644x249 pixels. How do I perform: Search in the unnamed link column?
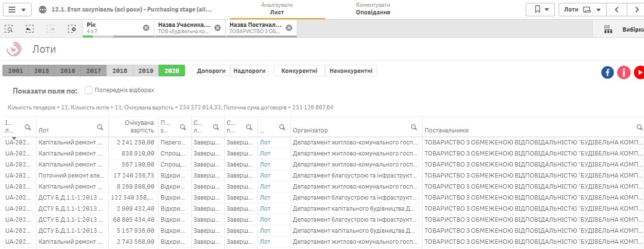point(282,127)
